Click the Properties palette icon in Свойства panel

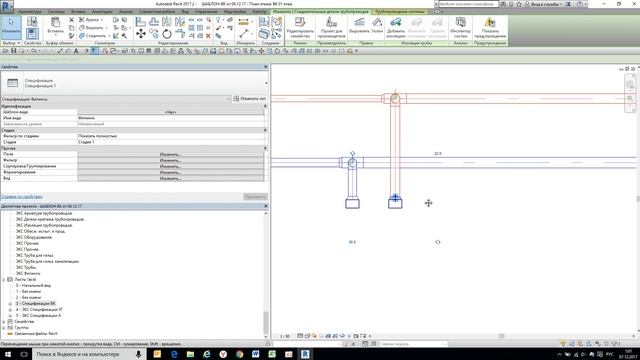(32, 33)
